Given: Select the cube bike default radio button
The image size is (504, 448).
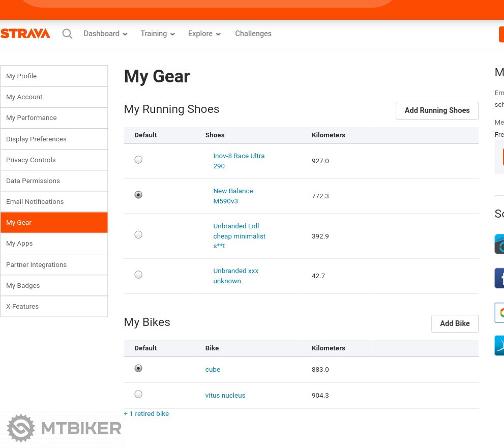Looking at the screenshot, I should click(138, 368).
